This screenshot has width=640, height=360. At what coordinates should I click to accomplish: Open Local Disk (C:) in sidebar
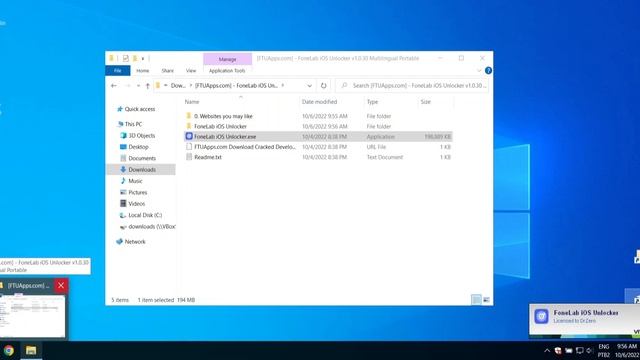click(145, 215)
